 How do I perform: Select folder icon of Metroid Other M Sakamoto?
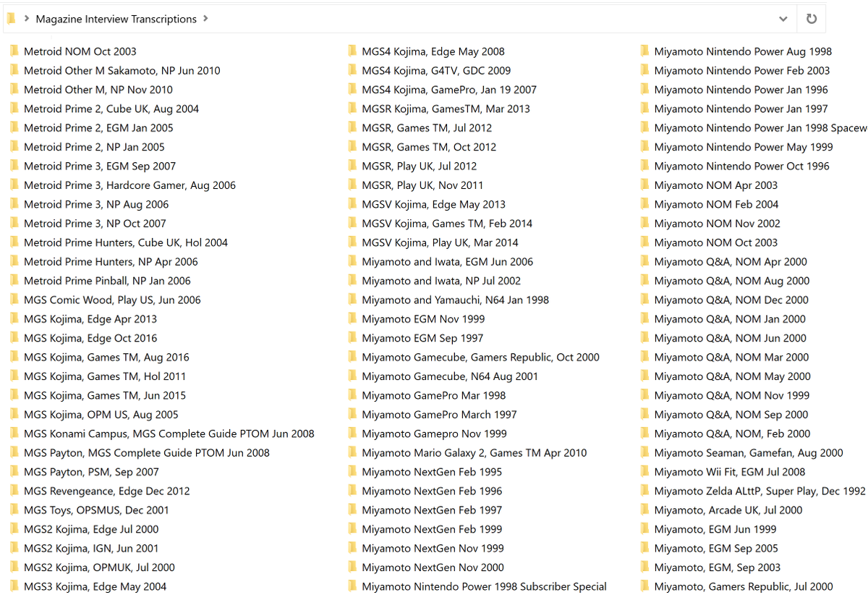[x=14, y=70]
